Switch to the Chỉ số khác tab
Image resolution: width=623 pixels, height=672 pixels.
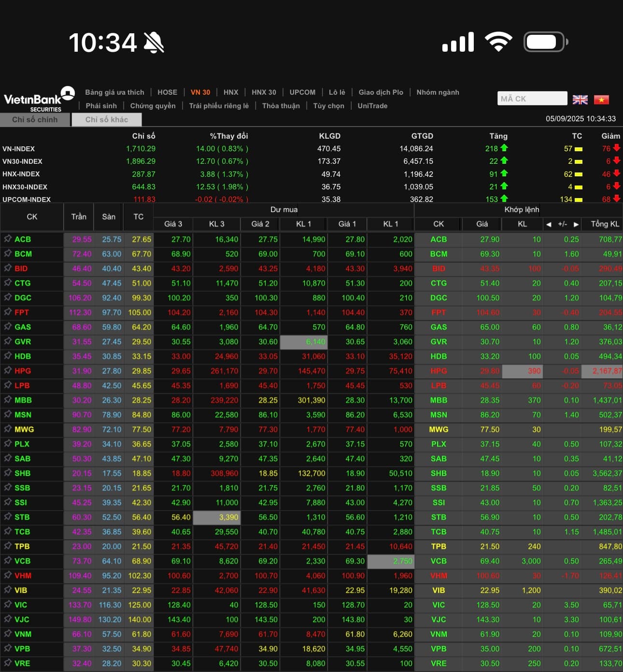coord(107,119)
